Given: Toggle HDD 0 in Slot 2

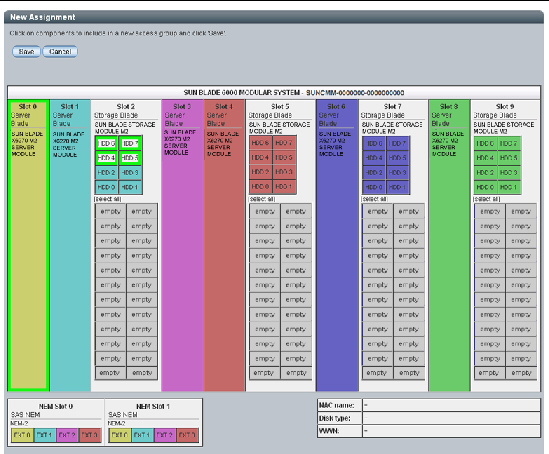Looking at the screenshot, I should pos(106,187).
